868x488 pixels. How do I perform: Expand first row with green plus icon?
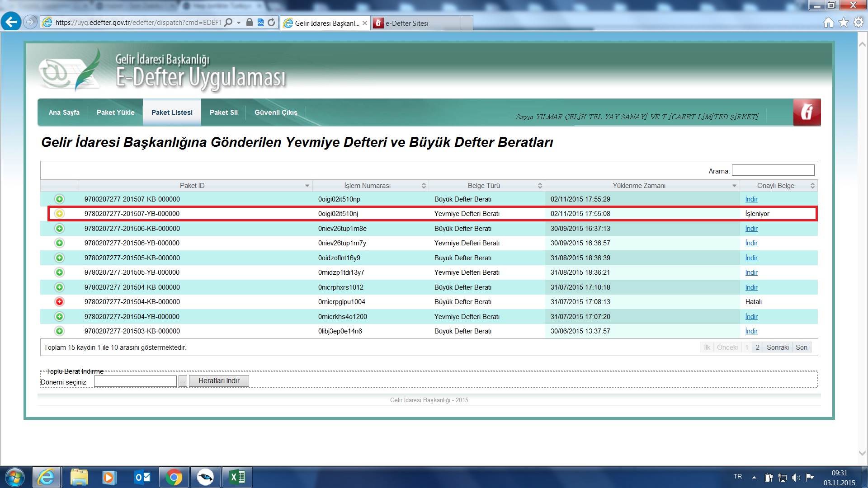coord(59,199)
